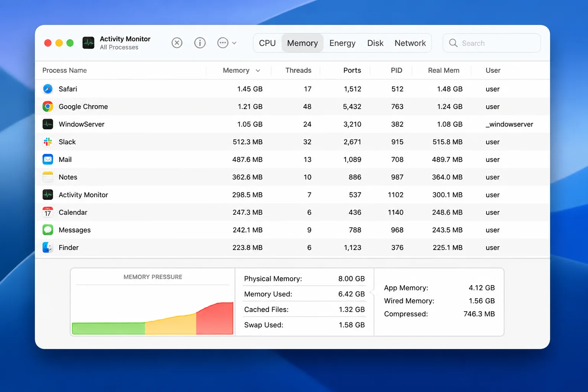The image size is (588, 392).
Task: Click Messages' 788 ports value
Action: tap(355, 230)
